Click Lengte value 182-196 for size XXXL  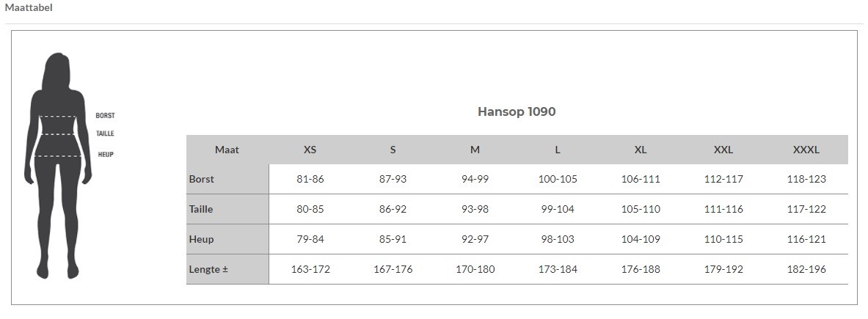[806, 270]
